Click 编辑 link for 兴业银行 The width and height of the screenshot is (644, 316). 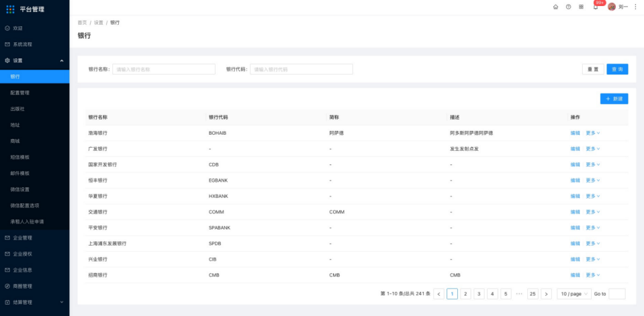coord(575,260)
